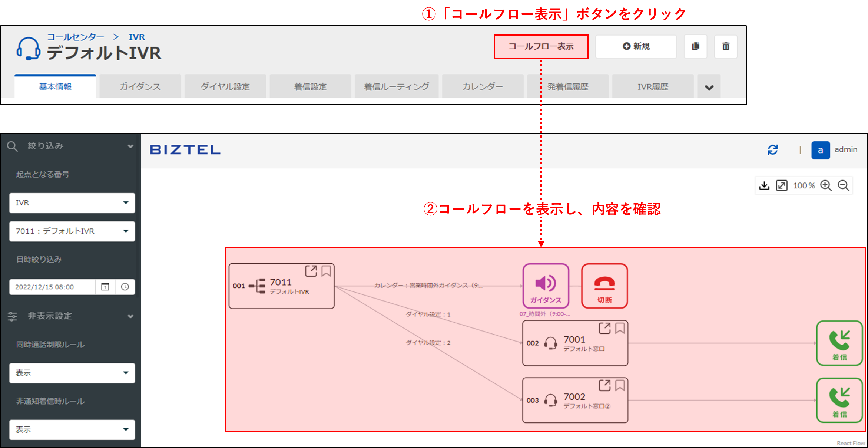Click the copy/duplicate icon button
Viewport: 868px width, 448px height.
click(696, 47)
